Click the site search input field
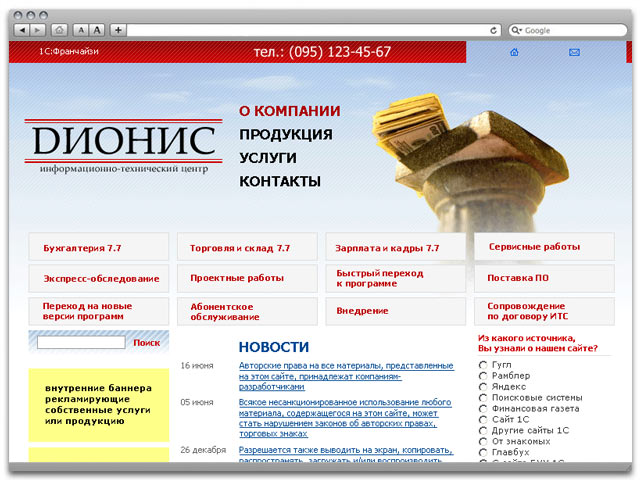 click(81, 342)
